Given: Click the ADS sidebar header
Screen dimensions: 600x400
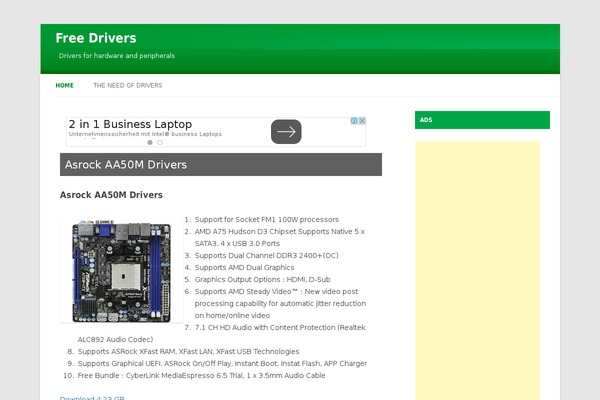Looking at the screenshot, I should [x=482, y=120].
